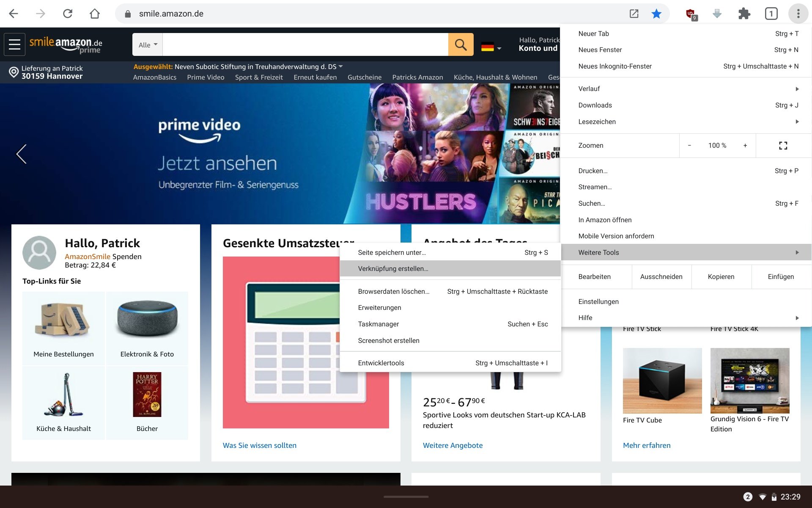Viewport: 812px width, 508px height.
Task: Open Neues Inkognito-Fenster
Action: click(x=686, y=66)
